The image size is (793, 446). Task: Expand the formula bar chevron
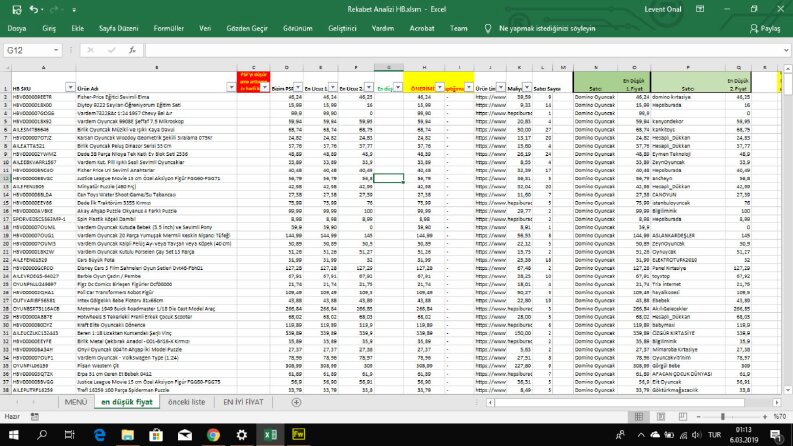(x=785, y=50)
